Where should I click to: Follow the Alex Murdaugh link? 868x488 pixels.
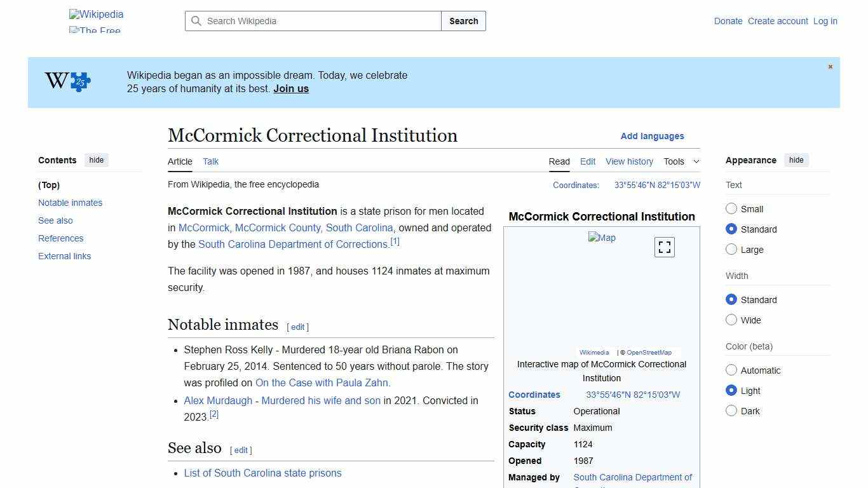(x=218, y=400)
